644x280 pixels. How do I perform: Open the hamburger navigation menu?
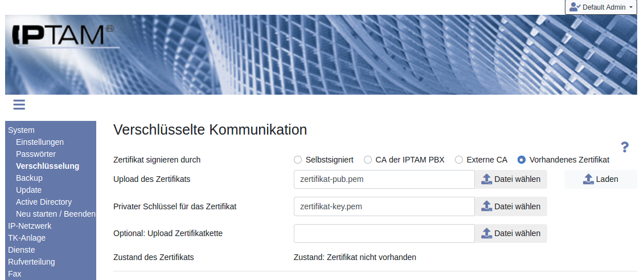tap(19, 104)
